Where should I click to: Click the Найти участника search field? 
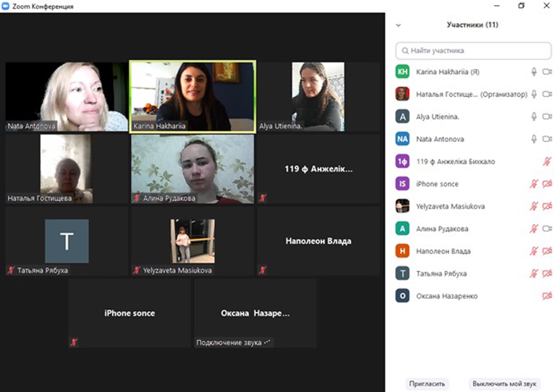473,51
